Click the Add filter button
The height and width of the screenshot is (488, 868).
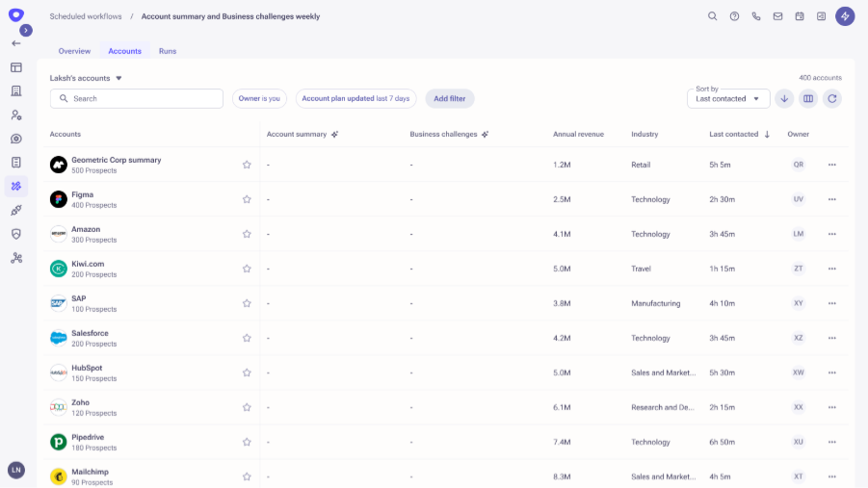[x=450, y=98]
